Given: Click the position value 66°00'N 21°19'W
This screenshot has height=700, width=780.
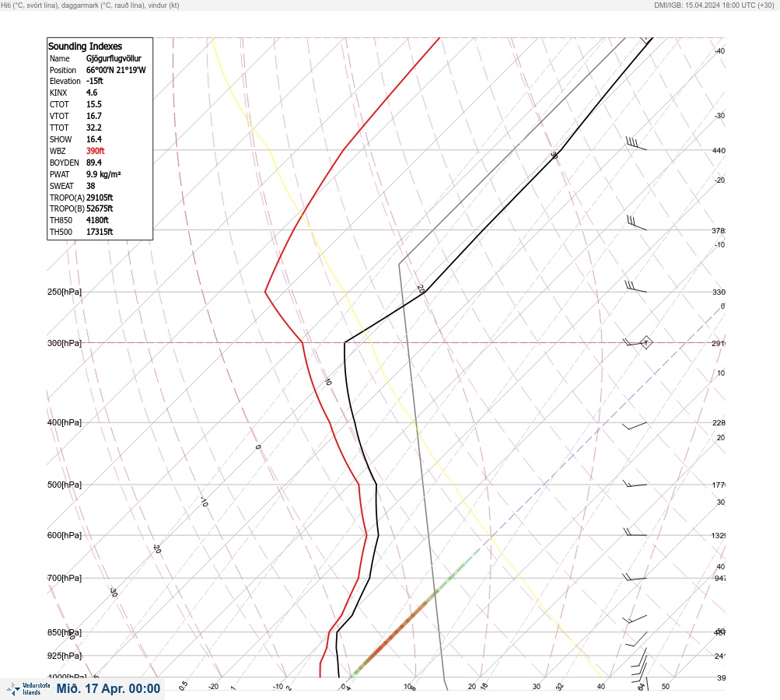Looking at the screenshot, I should (116, 70).
